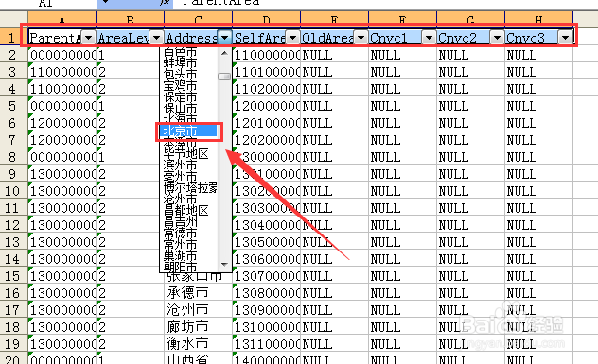This screenshot has width=598, height=364.
Task: Click the NULL cell in H13
Action: [x=539, y=242]
